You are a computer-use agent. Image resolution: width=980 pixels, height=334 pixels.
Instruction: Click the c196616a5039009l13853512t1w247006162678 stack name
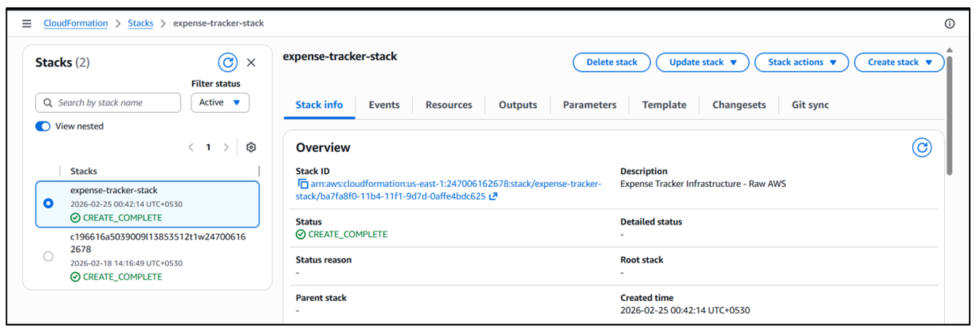point(158,243)
